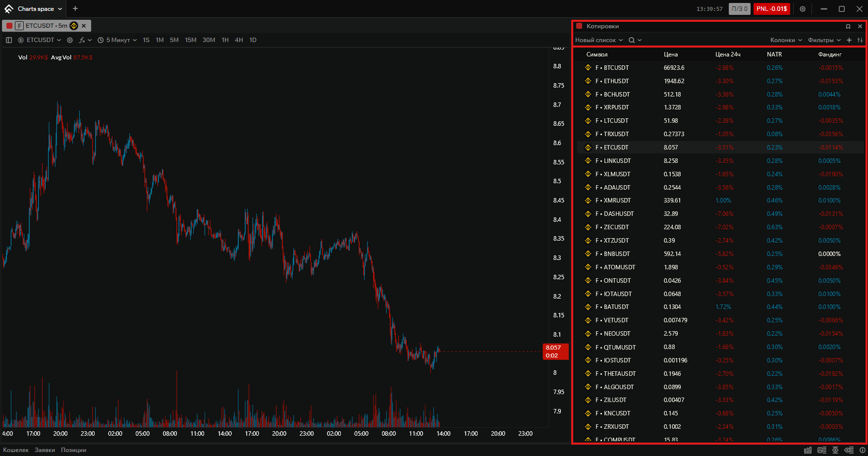Open chart settings gear next to ETCUSDT
This screenshot has height=456, width=868.
pos(70,40)
